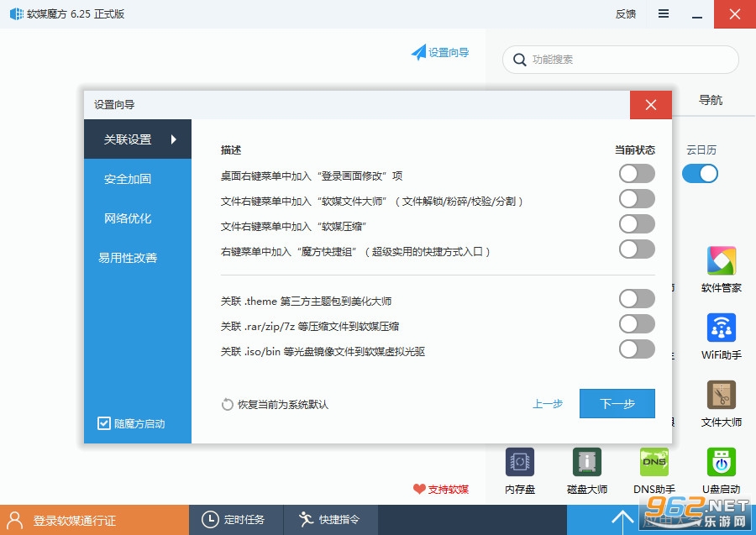Click the 下一步 button

[617, 403]
